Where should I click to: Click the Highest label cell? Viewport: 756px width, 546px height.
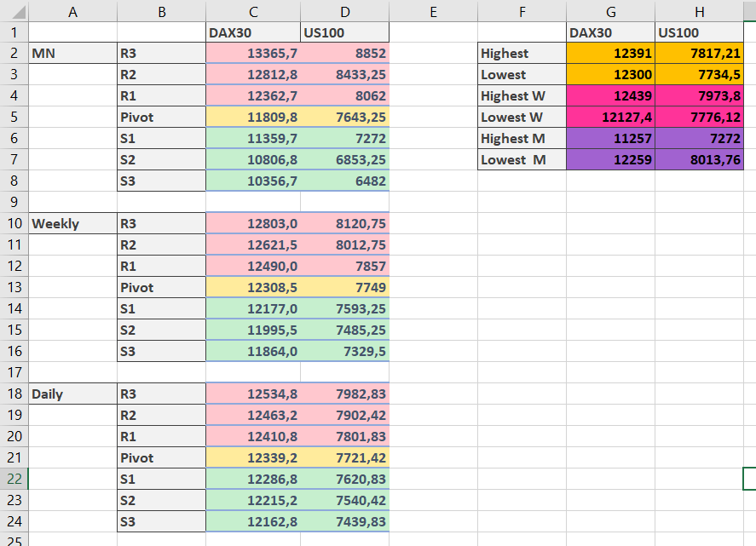pyautogui.click(x=522, y=53)
